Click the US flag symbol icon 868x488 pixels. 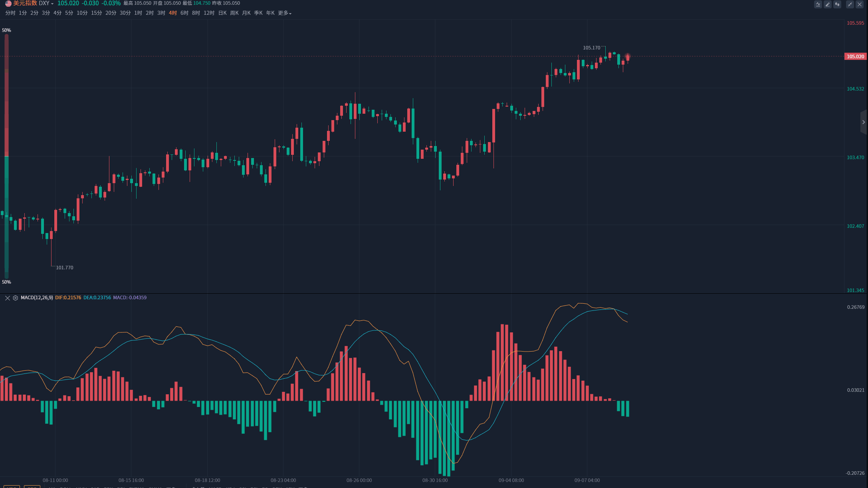[x=8, y=4]
